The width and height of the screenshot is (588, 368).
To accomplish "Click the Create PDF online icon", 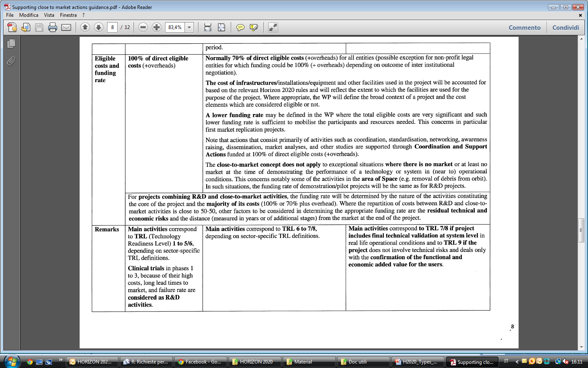I will [x=12, y=27].
